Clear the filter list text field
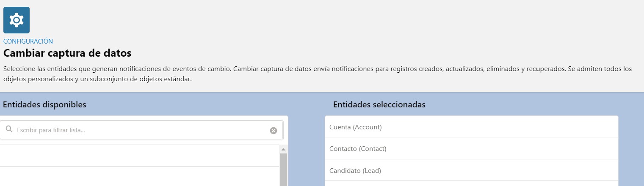 [274, 131]
